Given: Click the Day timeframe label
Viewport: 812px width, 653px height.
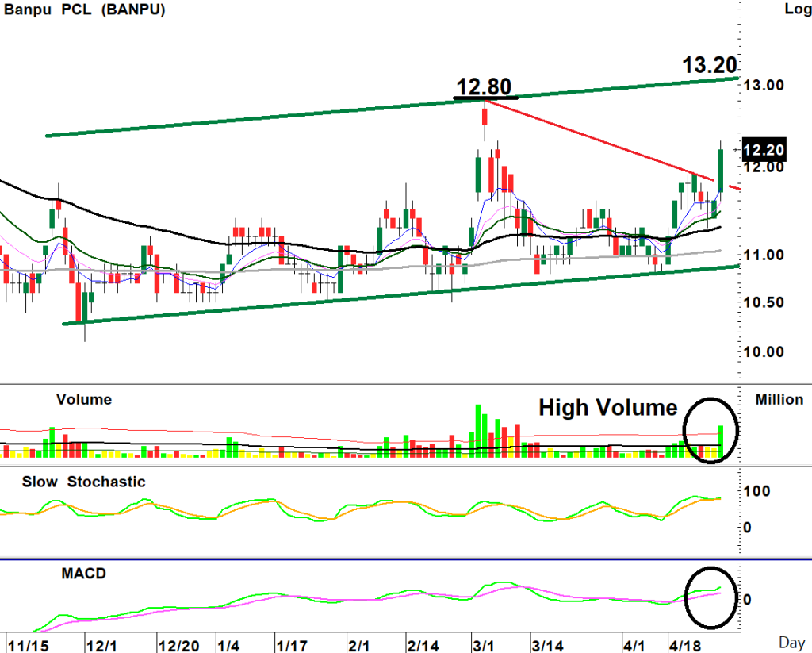Looking at the screenshot, I should point(792,643).
